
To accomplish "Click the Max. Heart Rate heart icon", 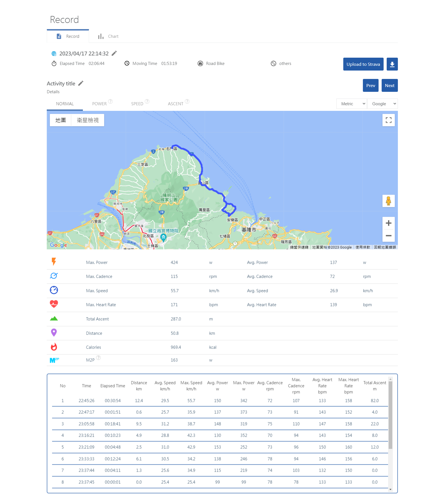I will (54, 304).
